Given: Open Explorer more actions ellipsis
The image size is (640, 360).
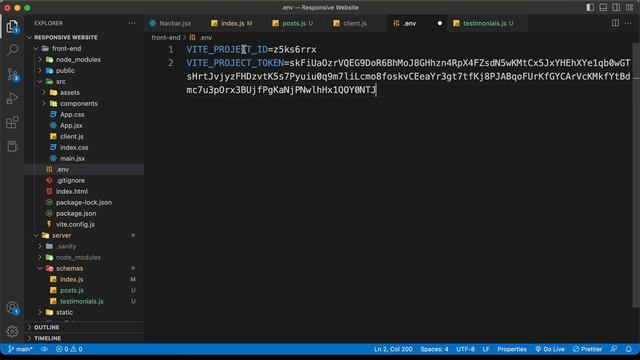Looking at the screenshot, I should click(x=132, y=23).
